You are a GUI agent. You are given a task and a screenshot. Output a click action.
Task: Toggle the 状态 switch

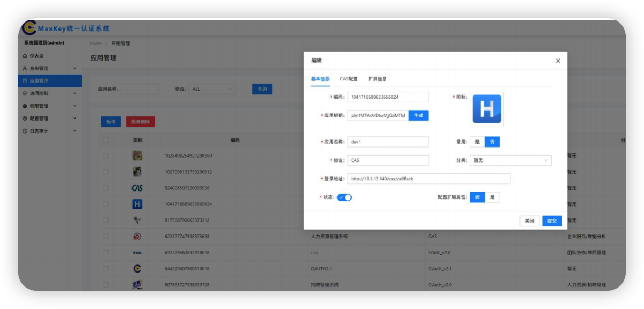point(344,197)
